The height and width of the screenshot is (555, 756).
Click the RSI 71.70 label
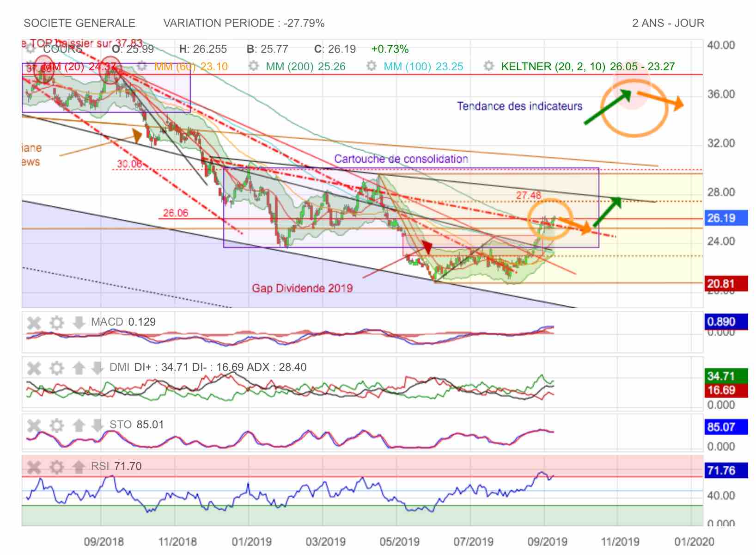(116, 466)
